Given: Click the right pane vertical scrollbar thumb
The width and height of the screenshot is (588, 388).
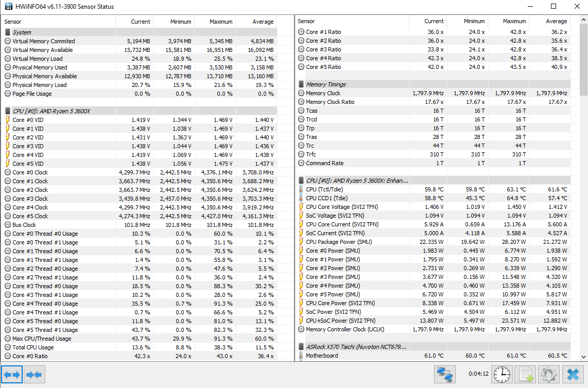Looking at the screenshot, I should tap(583, 60).
